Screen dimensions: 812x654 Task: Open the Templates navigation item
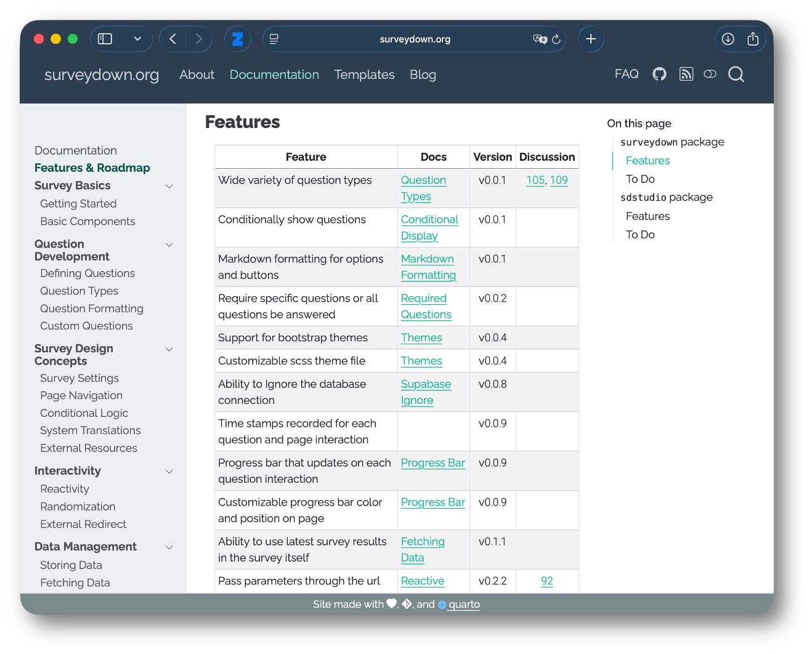(x=364, y=75)
